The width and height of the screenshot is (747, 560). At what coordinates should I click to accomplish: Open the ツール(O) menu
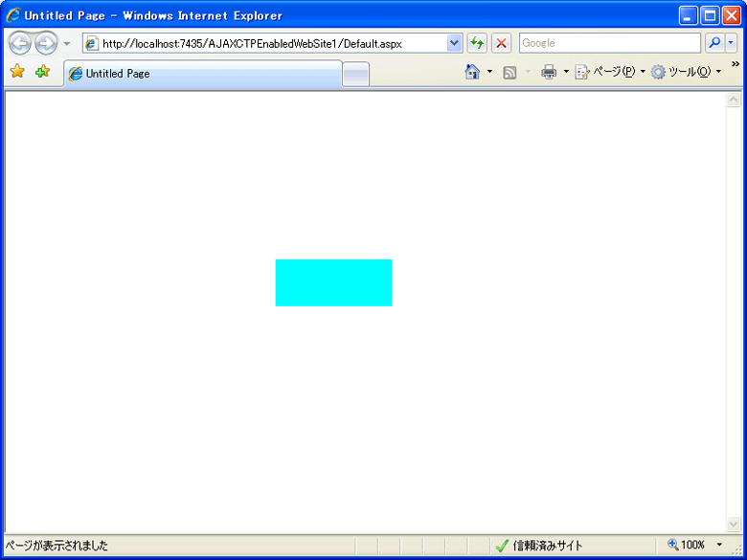pos(687,72)
